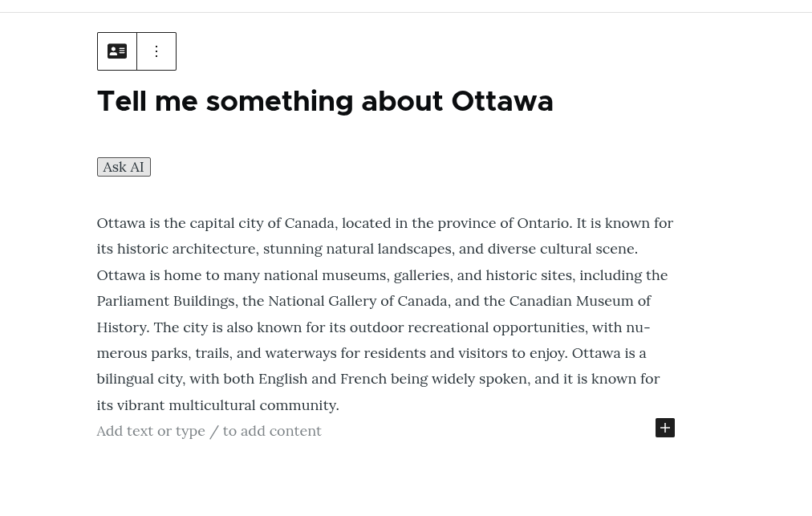This screenshot has height=516, width=812.
Task: Click the empty canvas area below content
Action: 401,481
